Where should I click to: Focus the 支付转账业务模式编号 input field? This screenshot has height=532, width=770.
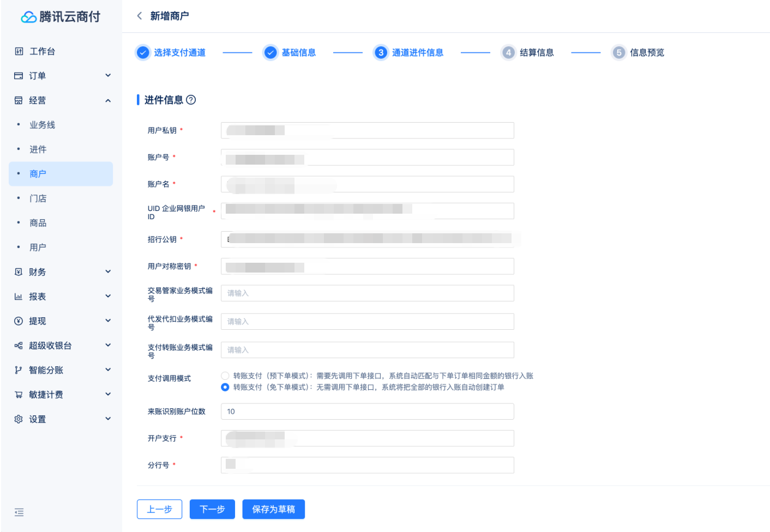tap(368, 350)
